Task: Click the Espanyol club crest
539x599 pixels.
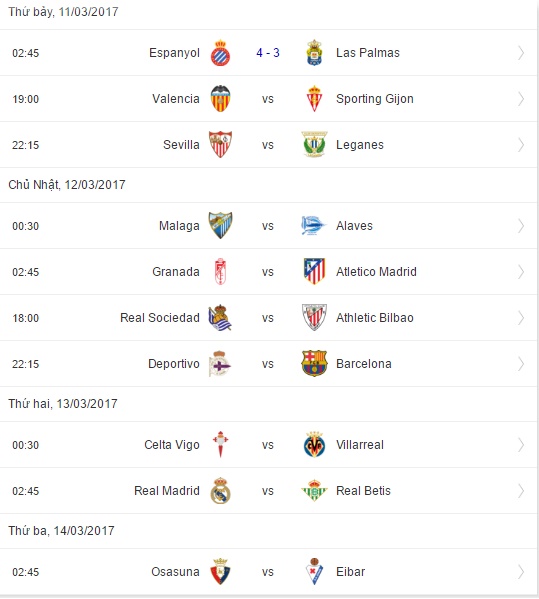Action: 220,53
